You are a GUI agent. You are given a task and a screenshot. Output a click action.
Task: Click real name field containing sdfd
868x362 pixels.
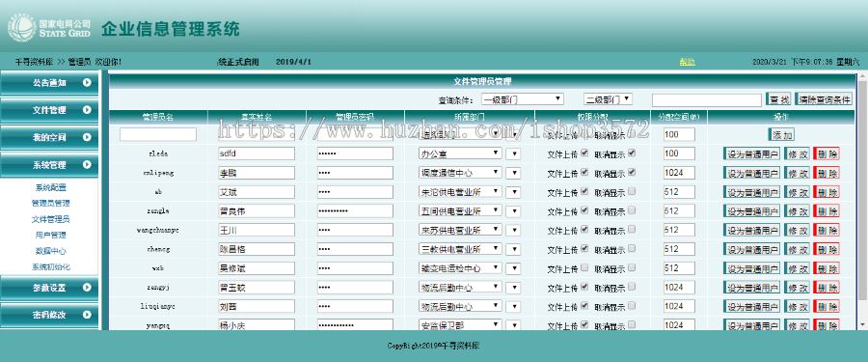[257, 153]
